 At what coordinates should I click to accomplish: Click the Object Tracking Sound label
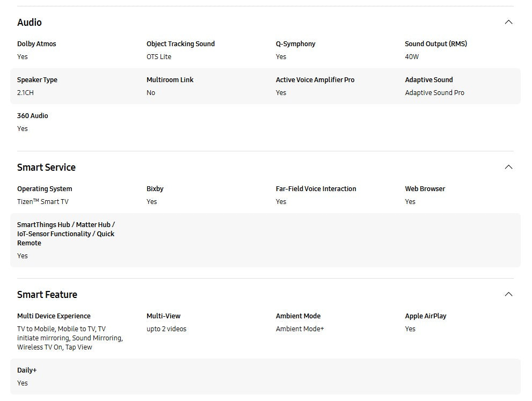click(x=180, y=44)
